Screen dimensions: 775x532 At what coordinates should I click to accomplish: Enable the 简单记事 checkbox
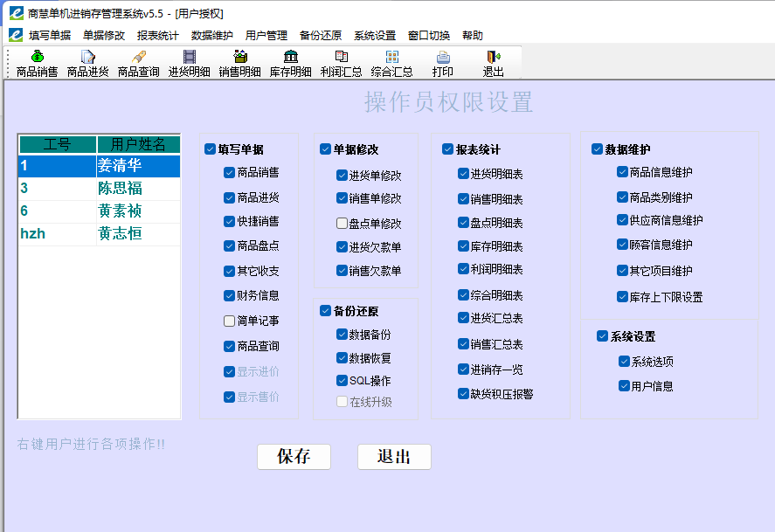[x=229, y=321]
